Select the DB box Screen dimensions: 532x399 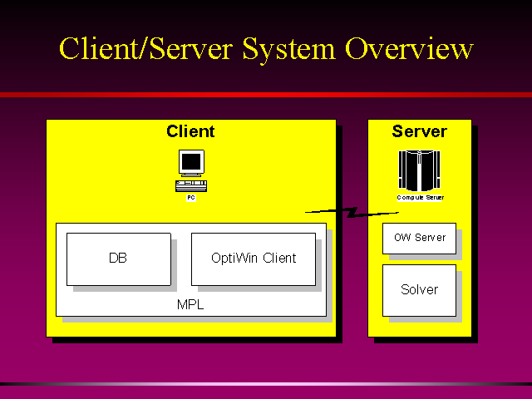pyautogui.click(x=118, y=259)
